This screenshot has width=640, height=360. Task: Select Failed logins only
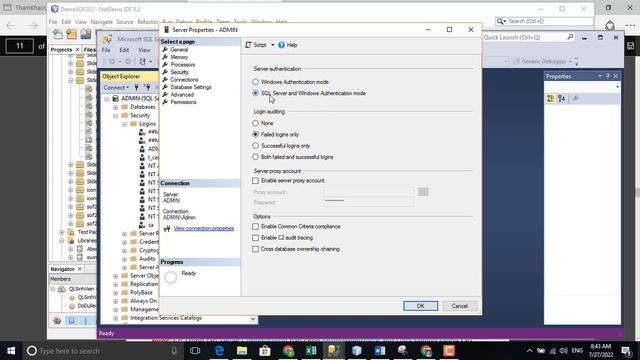point(256,134)
